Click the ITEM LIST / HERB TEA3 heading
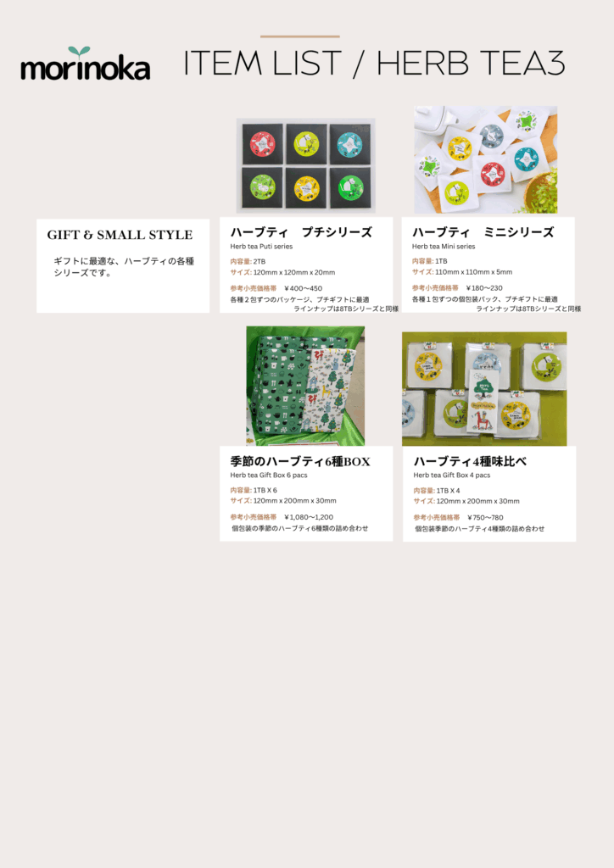This screenshot has width=614, height=868. (374, 63)
